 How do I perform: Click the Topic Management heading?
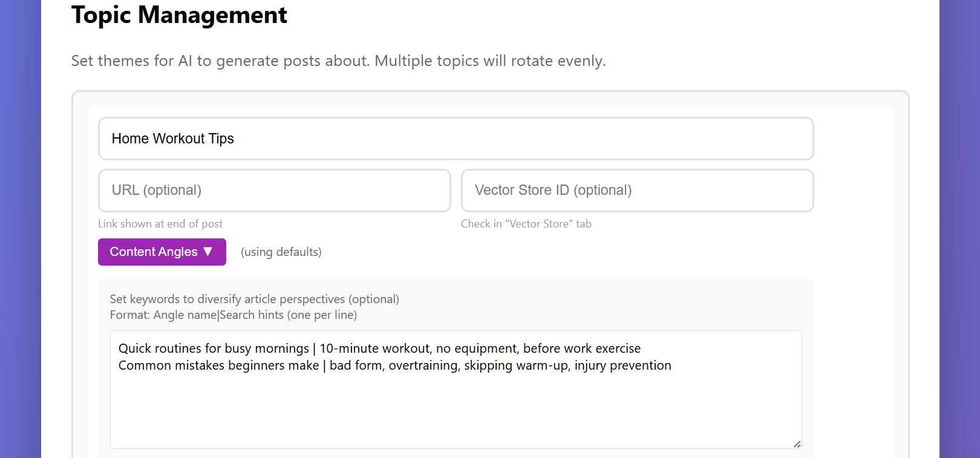click(x=179, y=15)
